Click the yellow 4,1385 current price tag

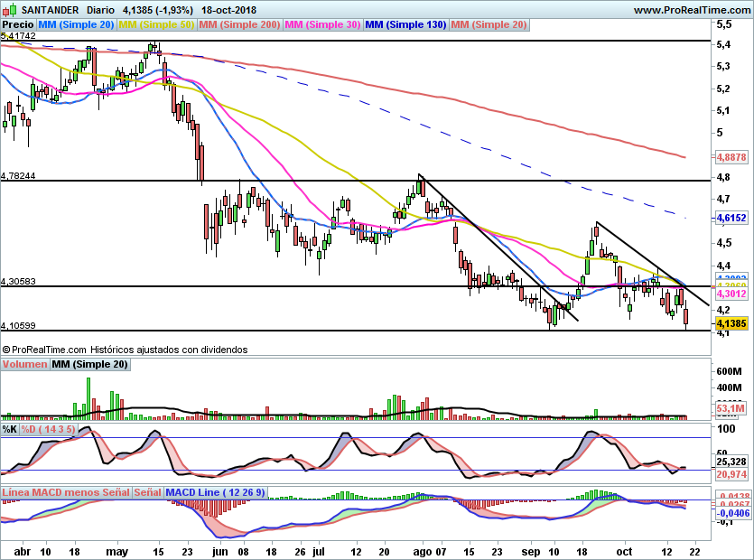731,323
